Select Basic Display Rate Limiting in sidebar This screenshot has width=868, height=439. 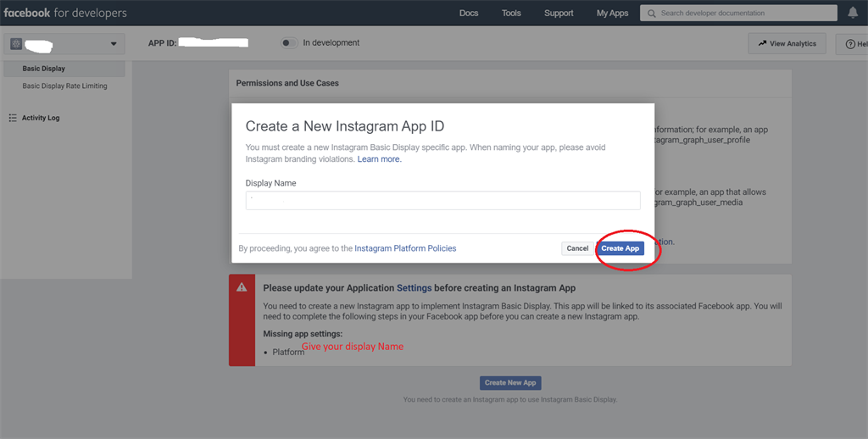pos(64,86)
